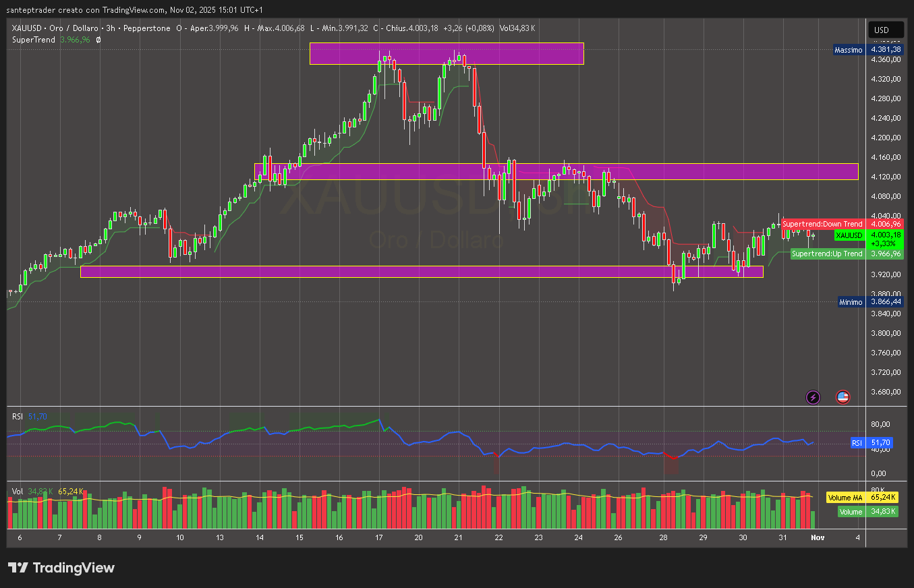Click the Massimo high price label
Image resolution: width=914 pixels, height=588 pixels.
point(849,49)
